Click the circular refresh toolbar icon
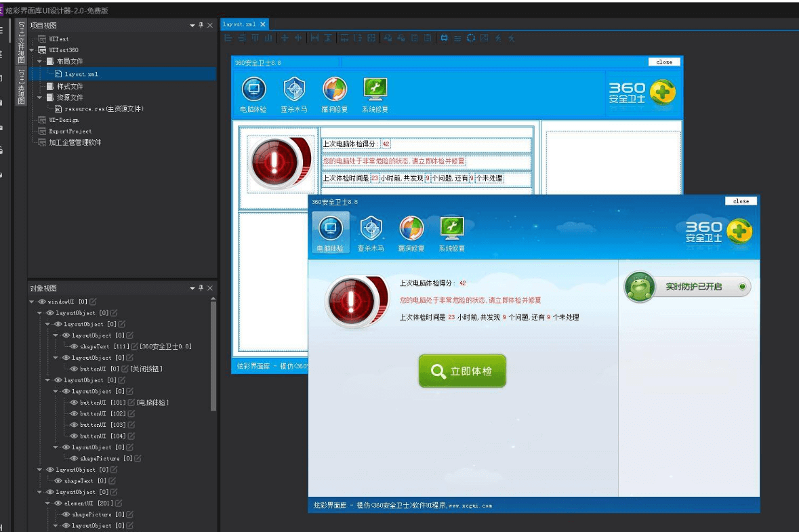The image size is (799, 532). point(471,38)
